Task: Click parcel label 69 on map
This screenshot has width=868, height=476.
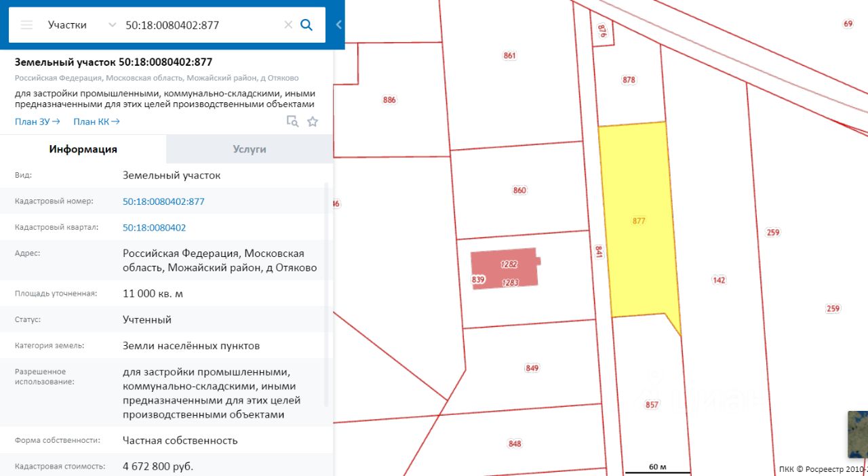Action: (x=848, y=24)
